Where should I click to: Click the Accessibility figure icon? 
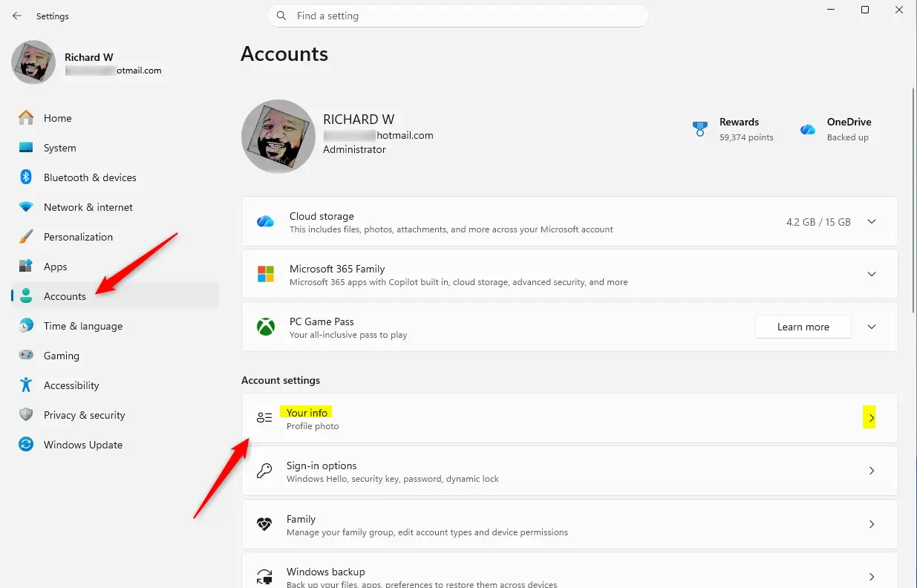[x=26, y=385]
